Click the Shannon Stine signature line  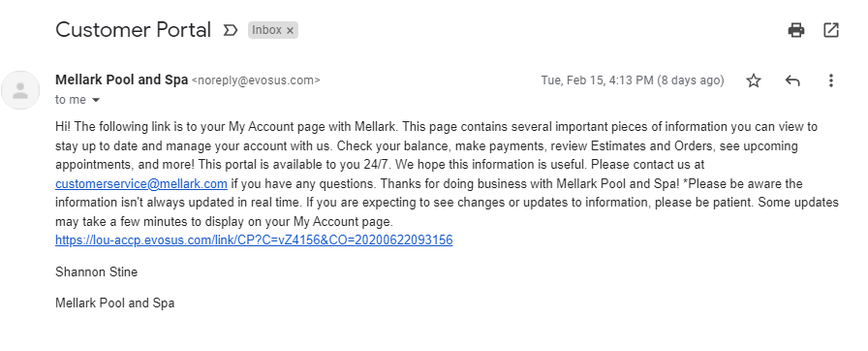(x=96, y=272)
